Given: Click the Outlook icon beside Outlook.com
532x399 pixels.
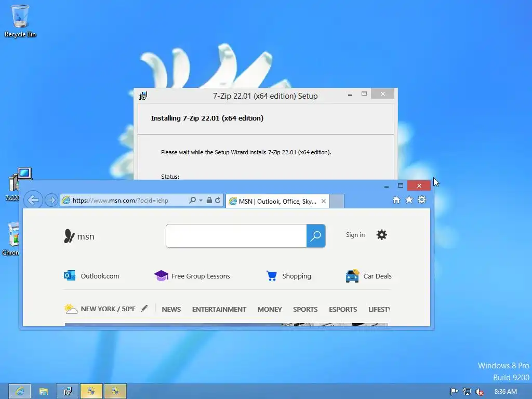Looking at the screenshot, I should [70, 275].
